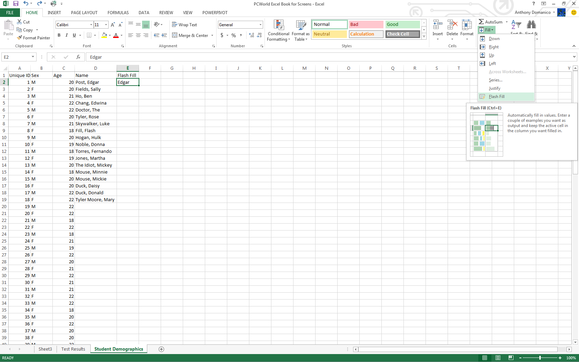Click the Delete cells icon
The width and height of the screenshot is (579, 362).
point(452,25)
